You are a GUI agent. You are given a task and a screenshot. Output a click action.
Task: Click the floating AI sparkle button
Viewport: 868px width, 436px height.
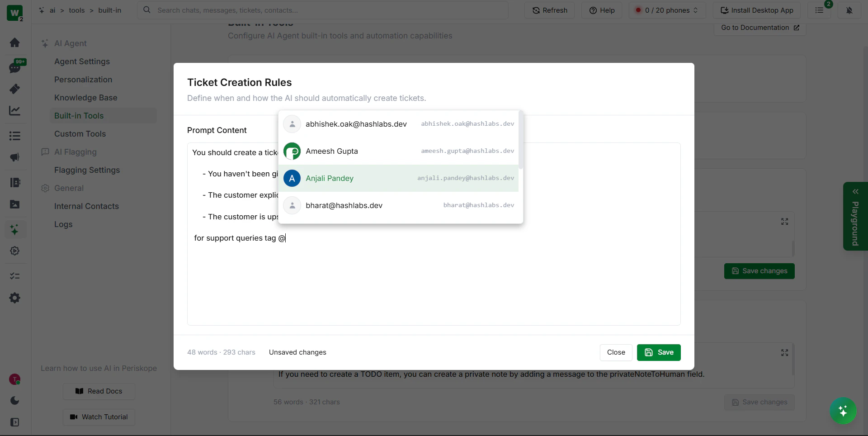coord(843,411)
